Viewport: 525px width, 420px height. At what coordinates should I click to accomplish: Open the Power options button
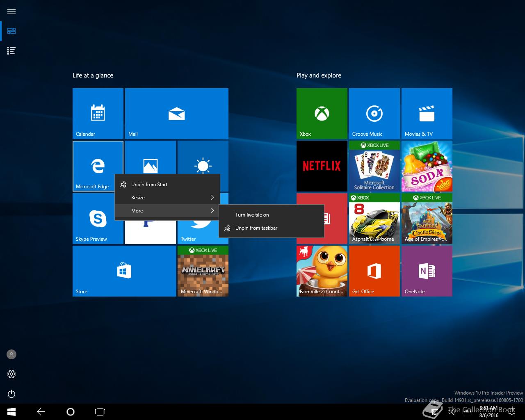pos(11,394)
